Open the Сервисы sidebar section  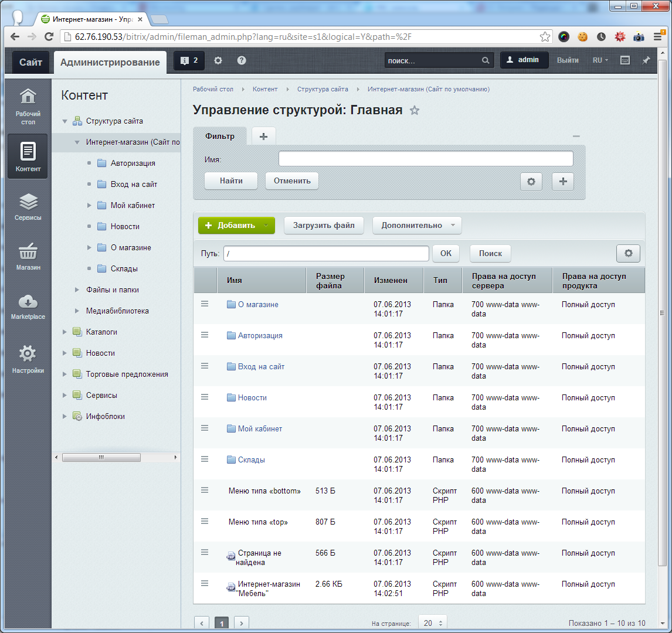pyautogui.click(x=28, y=207)
